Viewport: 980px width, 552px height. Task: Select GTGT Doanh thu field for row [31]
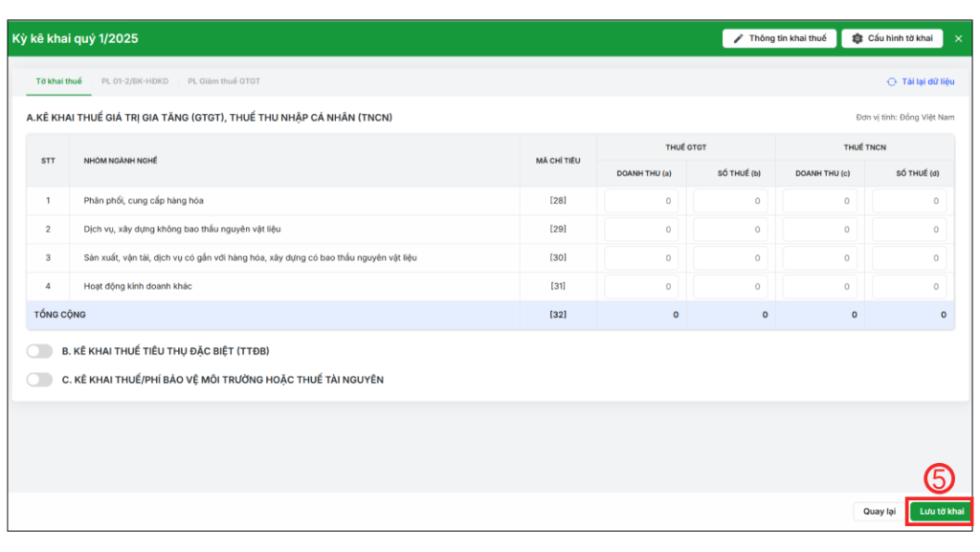point(641,286)
